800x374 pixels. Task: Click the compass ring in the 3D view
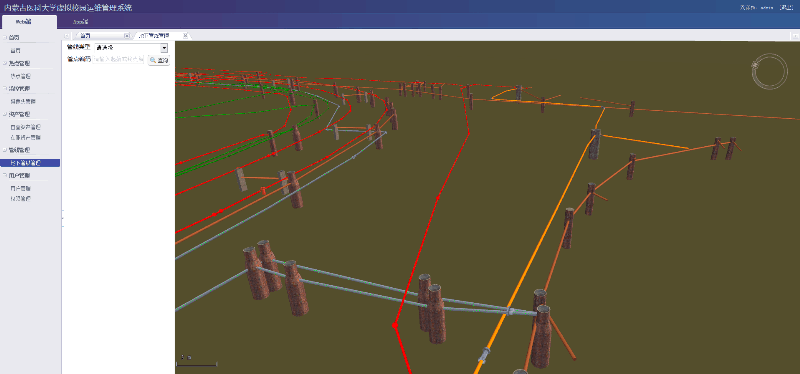pos(769,71)
